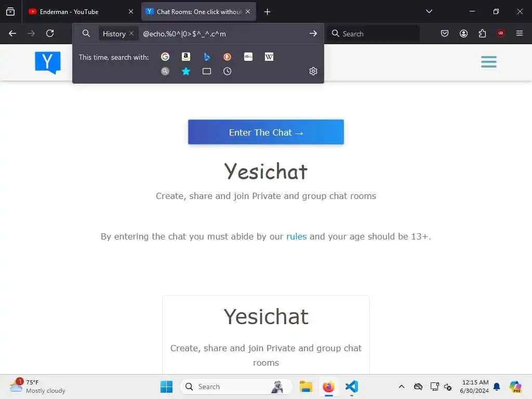
Task: Open the Save to Pocket button
Action: click(445, 33)
